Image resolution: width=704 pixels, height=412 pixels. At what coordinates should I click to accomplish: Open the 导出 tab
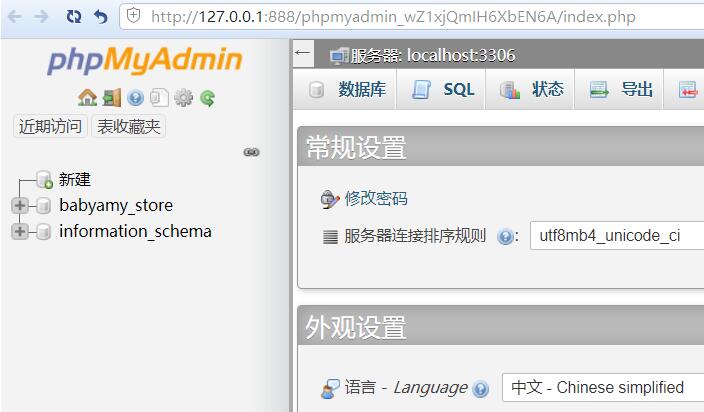(619, 89)
